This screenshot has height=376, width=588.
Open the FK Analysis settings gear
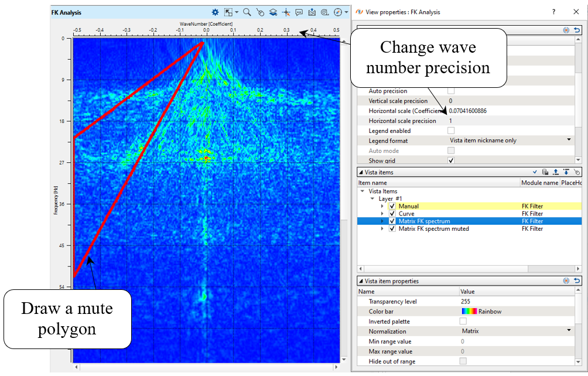point(215,12)
